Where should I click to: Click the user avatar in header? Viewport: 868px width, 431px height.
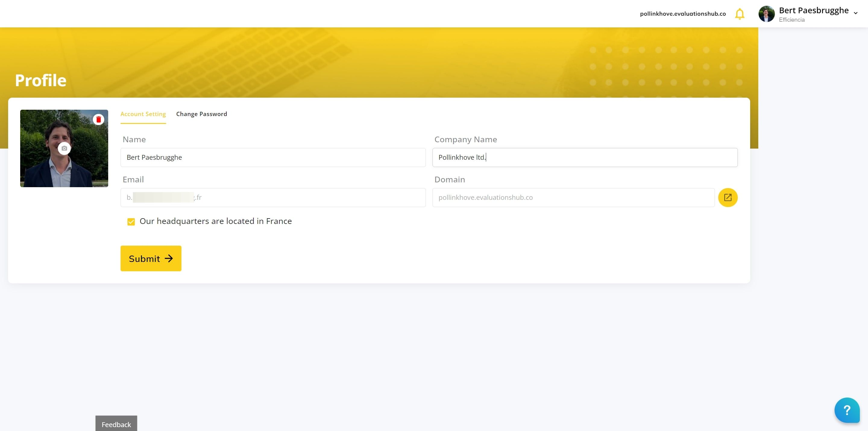pos(766,14)
